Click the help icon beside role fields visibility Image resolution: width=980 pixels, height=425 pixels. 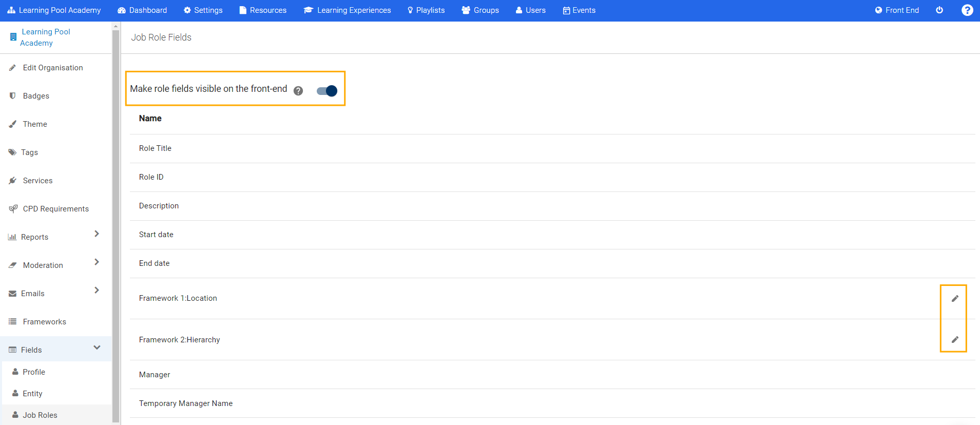tap(298, 91)
